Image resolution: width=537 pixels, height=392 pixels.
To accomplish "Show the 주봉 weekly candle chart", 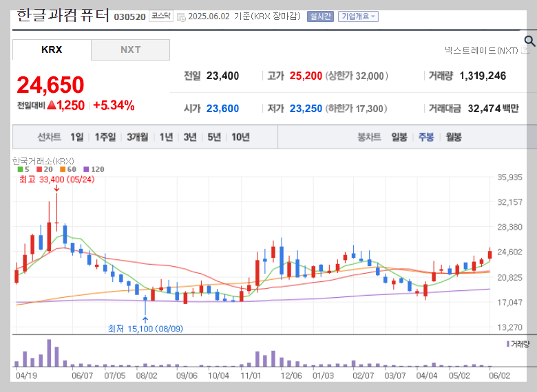I will [x=426, y=137].
